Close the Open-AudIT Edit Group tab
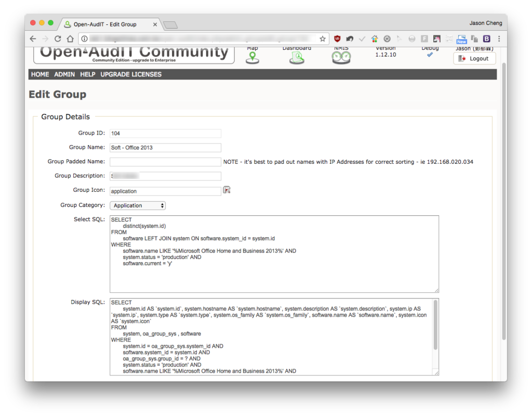The width and height of the screenshot is (532, 417). (155, 24)
